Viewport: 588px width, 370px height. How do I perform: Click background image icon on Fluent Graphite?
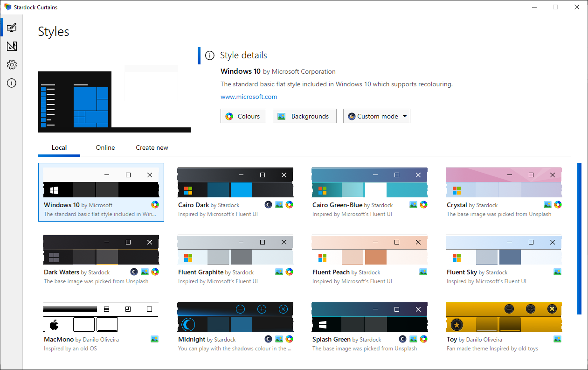pyautogui.click(x=279, y=272)
